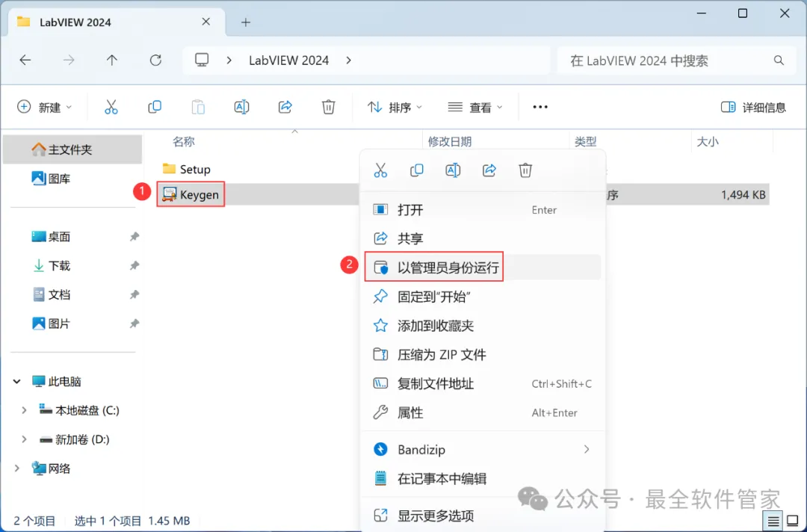This screenshot has width=807, height=532.
Task: Click the Share icon in the context menu
Action: tap(489, 170)
